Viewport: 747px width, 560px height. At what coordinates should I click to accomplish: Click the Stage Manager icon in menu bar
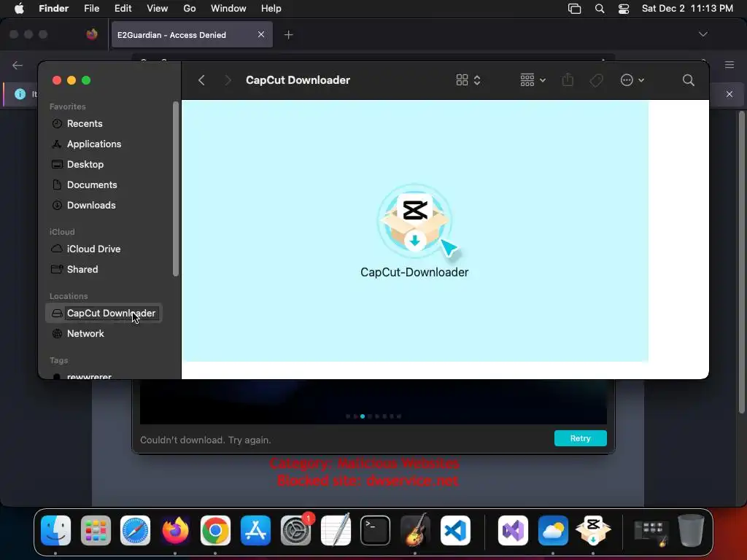[x=575, y=9]
